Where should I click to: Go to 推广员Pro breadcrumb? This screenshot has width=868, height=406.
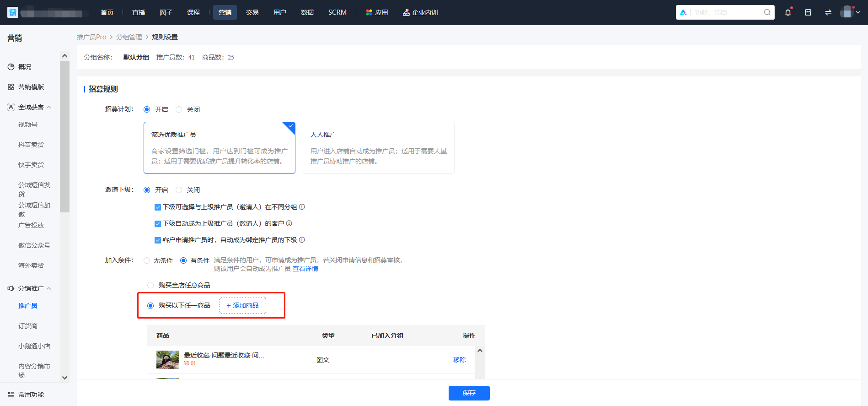[x=91, y=37]
